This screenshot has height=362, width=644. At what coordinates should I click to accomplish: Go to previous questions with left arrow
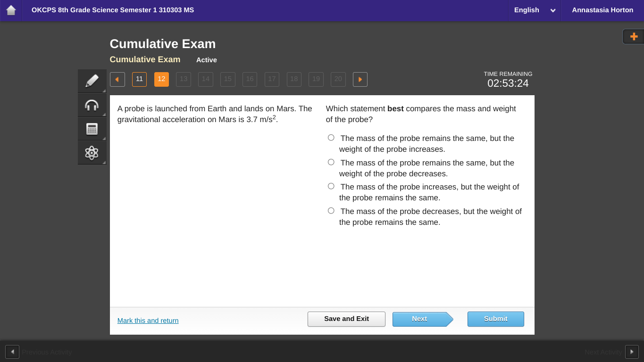point(117,80)
